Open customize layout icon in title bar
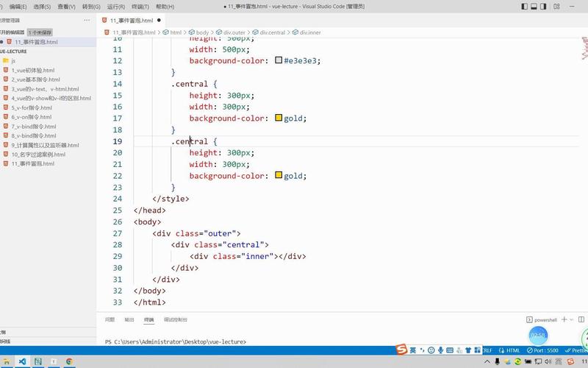Screen dimensions: 588x368 556,7
